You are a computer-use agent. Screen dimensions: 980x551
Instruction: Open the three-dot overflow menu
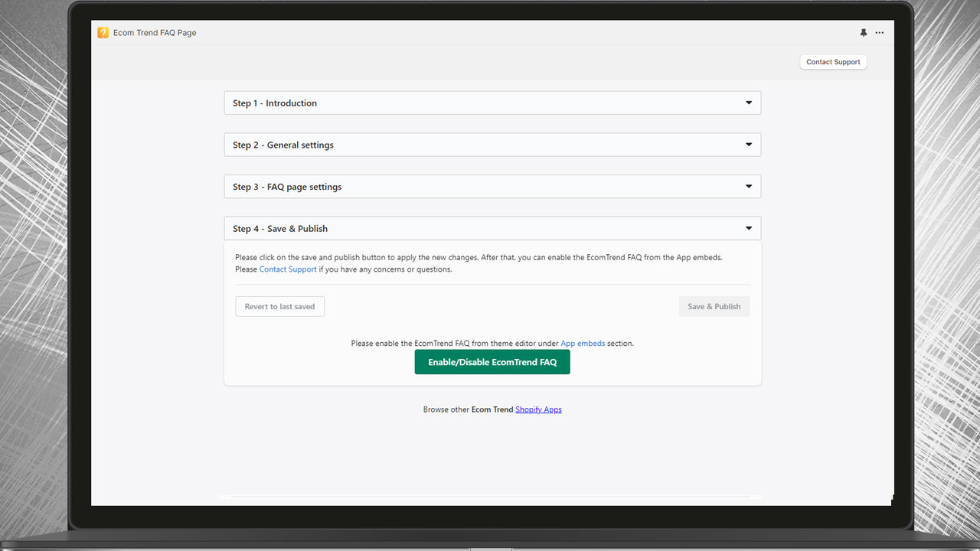tap(879, 32)
